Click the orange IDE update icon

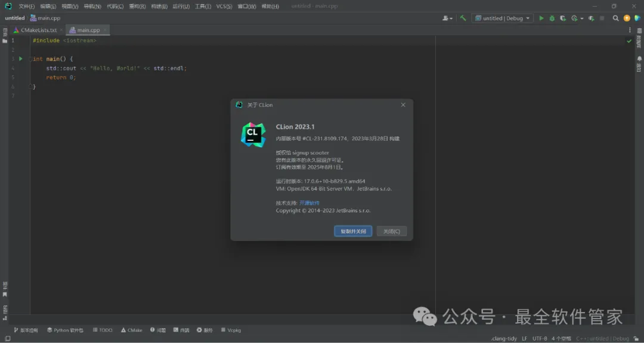point(627,18)
